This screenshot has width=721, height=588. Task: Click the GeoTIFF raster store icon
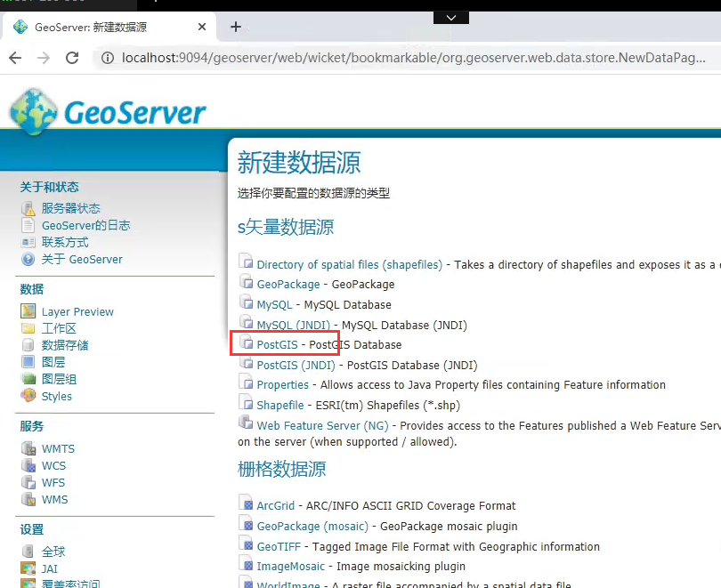coord(247,546)
